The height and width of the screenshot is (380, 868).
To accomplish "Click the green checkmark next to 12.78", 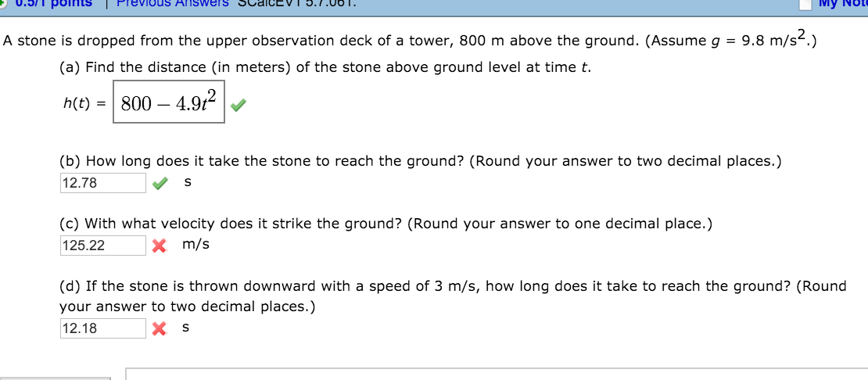I will (x=160, y=185).
